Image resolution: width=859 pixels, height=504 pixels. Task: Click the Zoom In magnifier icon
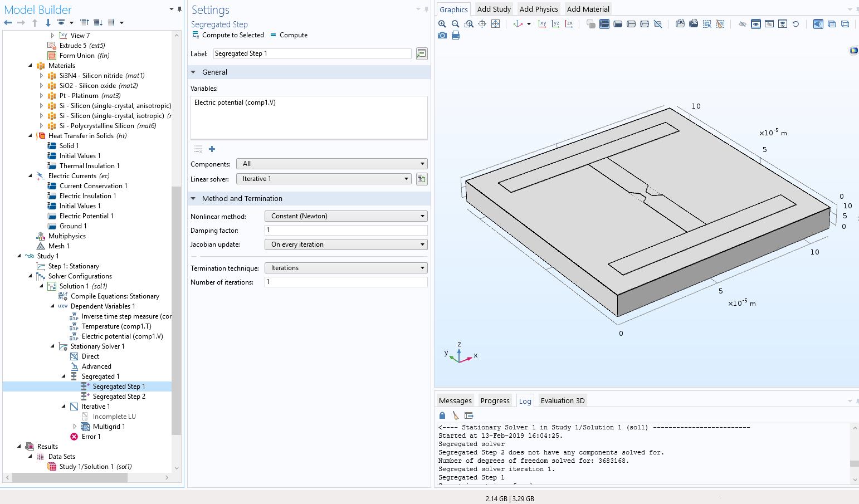[x=442, y=24]
